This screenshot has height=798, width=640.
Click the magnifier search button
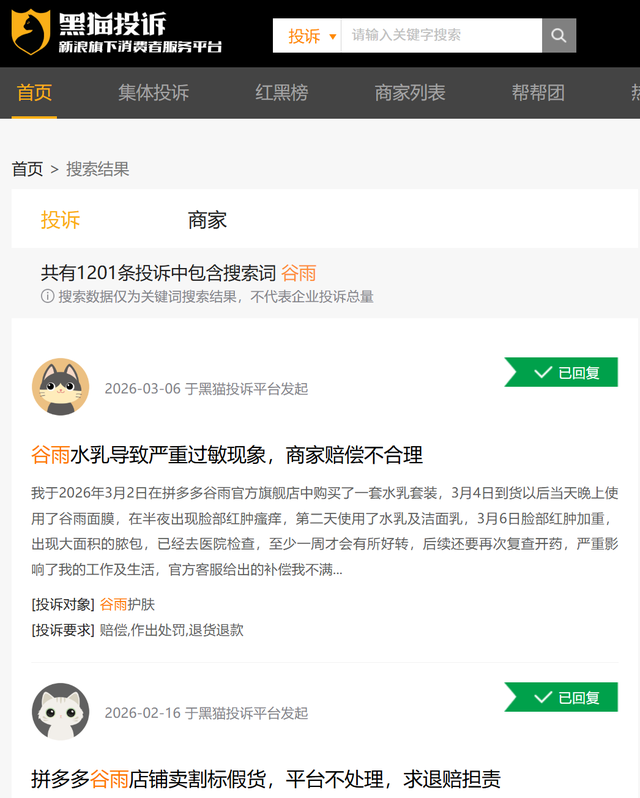pyautogui.click(x=559, y=35)
